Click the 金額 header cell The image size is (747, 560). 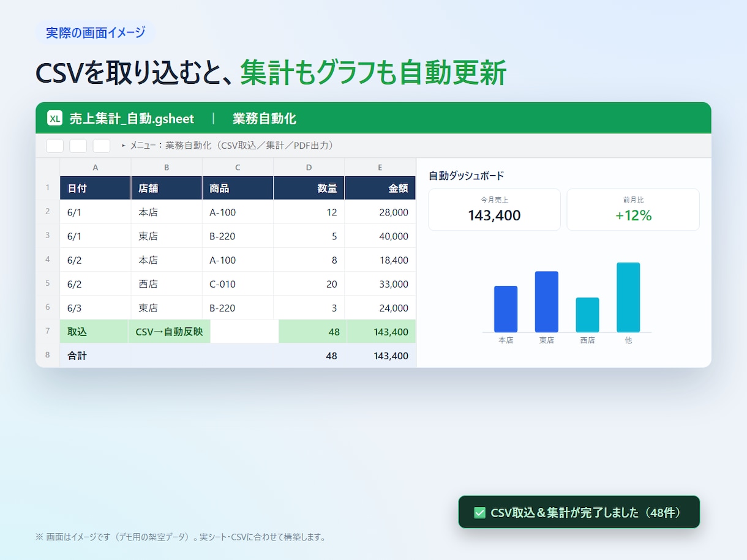pyautogui.click(x=380, y=188)
